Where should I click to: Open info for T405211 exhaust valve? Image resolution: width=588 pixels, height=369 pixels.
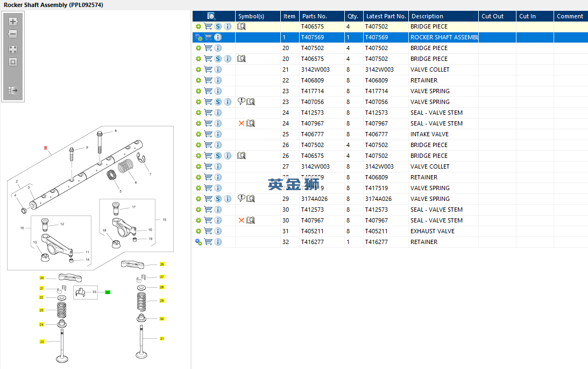click(x=218, y=231)
